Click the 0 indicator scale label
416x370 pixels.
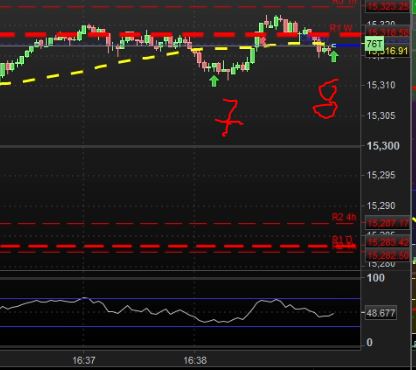369,342
